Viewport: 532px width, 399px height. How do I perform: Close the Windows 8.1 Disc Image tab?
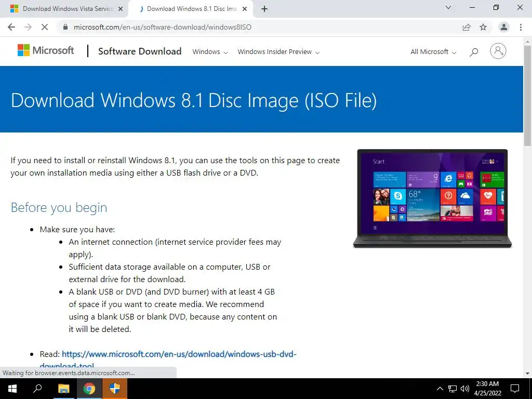click(x=244, y=9)
